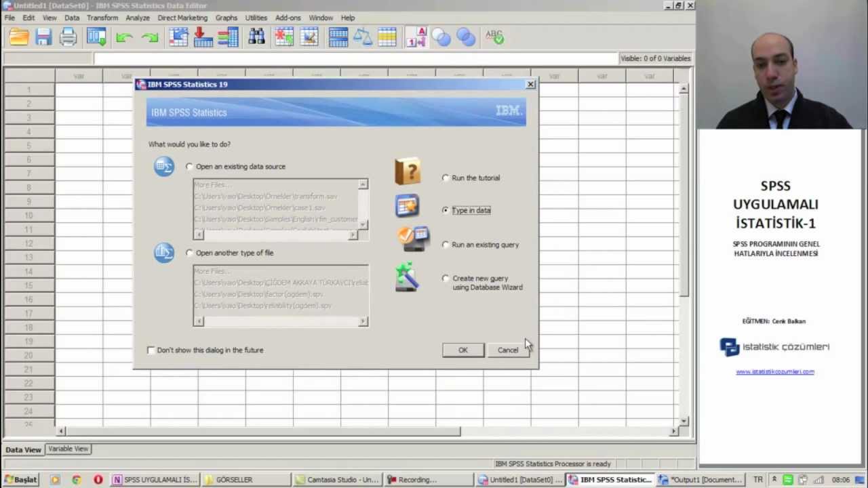The height and width of the screenshot is (488, 868).
Task: Select row 1 header in data grid
Action: (x=29, y=89)
